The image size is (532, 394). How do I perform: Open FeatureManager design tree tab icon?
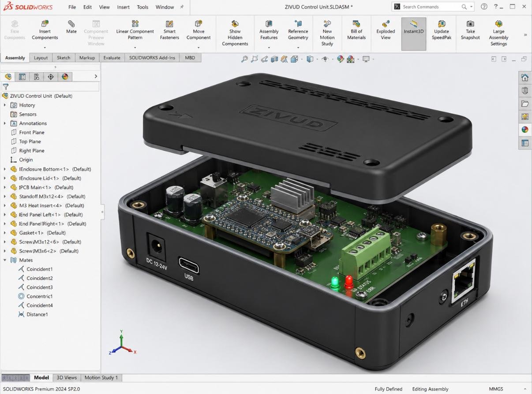pos(8,77)
